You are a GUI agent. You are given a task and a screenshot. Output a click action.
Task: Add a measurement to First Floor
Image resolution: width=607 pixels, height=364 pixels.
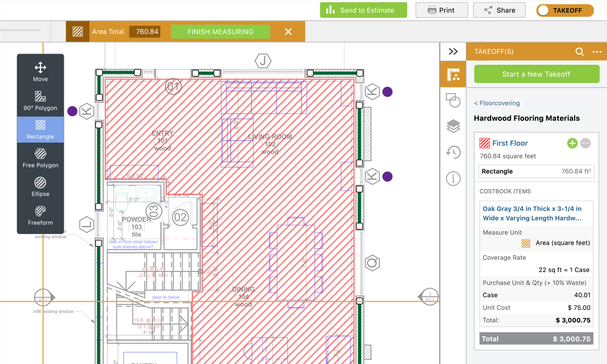point(572,143)
